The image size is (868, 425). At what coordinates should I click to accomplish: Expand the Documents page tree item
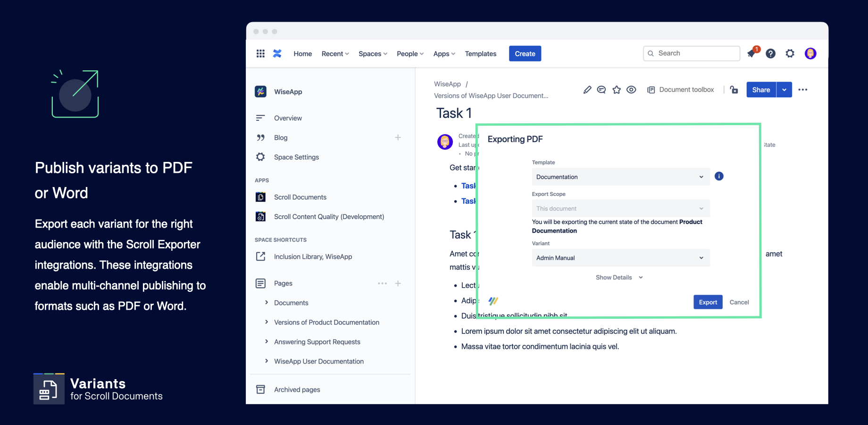267,303
